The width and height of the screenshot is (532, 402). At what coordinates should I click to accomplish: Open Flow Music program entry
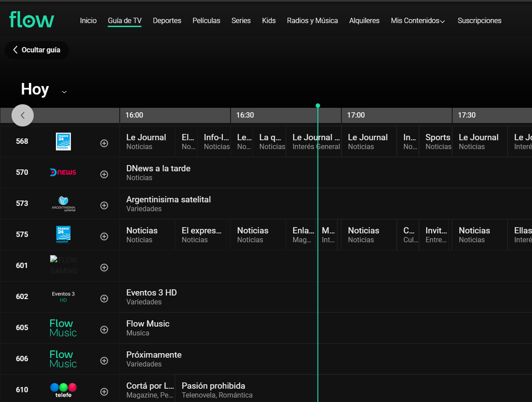tap(326, 328)
